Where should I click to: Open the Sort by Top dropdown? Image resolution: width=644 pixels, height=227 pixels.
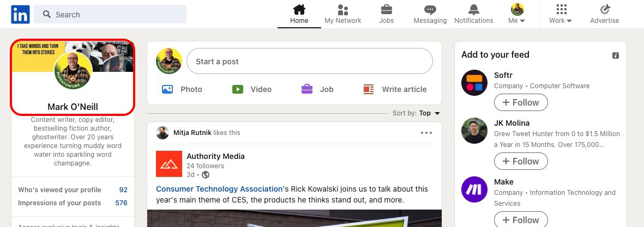coord(429,113)
